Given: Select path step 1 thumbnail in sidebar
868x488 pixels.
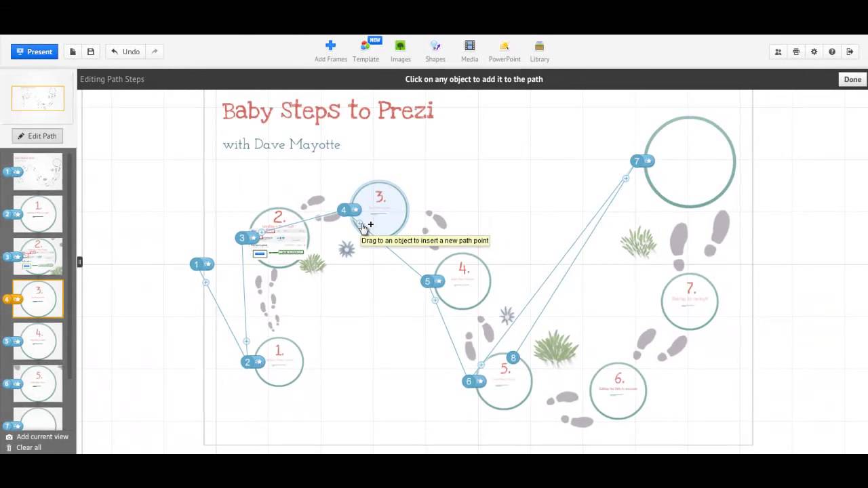Looking at the screenshot, I should pos(38,171).
